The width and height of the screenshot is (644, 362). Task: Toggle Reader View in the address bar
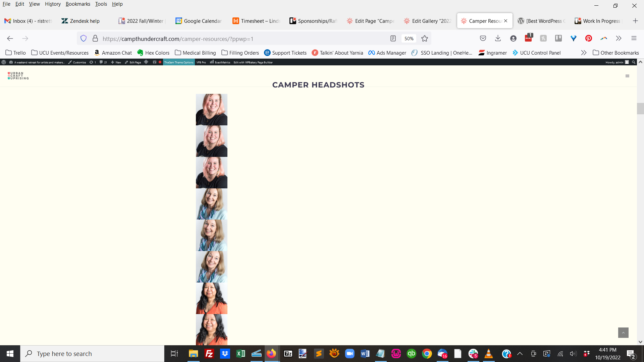click(393, 38)
